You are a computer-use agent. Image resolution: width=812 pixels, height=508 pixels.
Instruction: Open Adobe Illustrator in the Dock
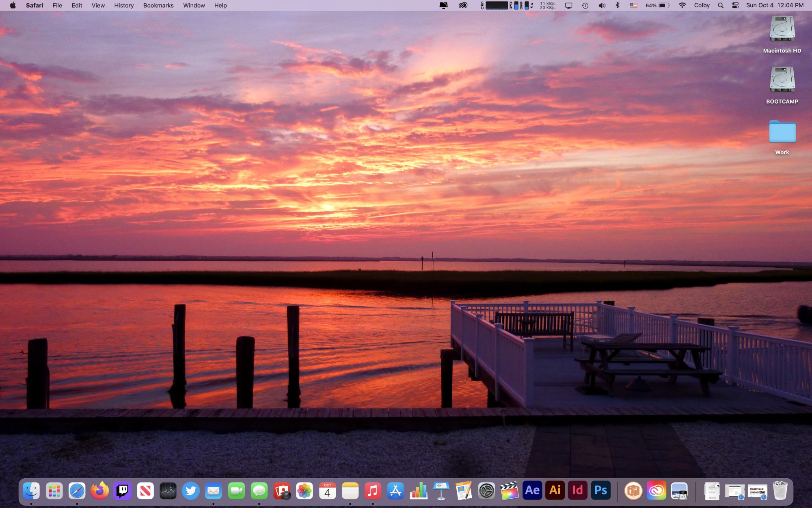(x=555, y=491)
